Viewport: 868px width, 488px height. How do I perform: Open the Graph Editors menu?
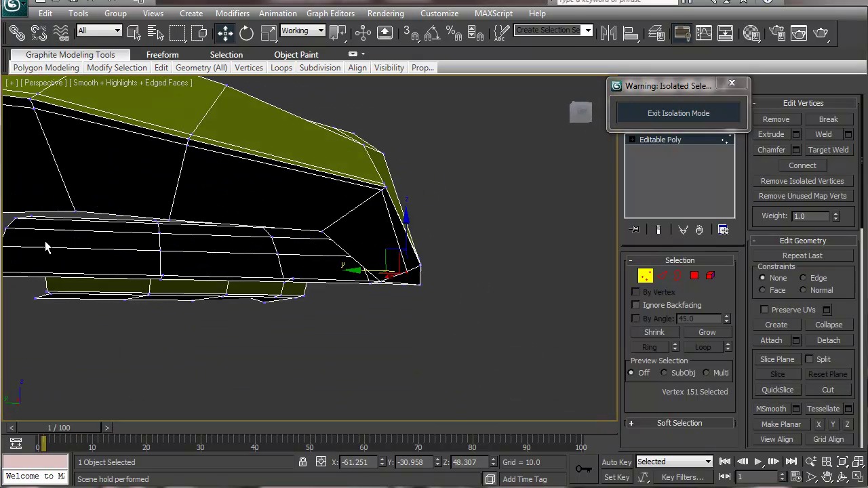pos(330,14)
